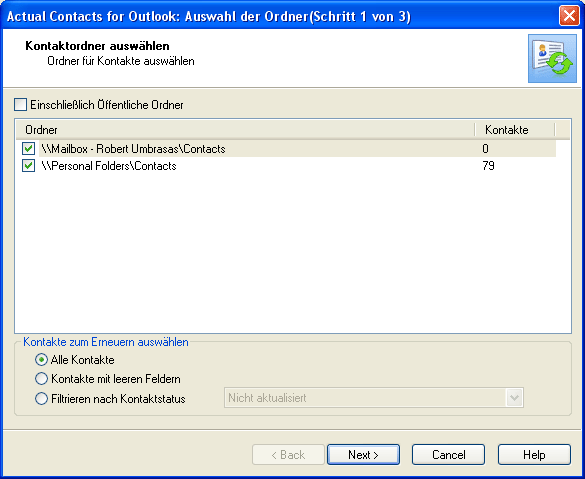Sort by the Kontakte column header

pyautogui.click(x=515, y=130)
